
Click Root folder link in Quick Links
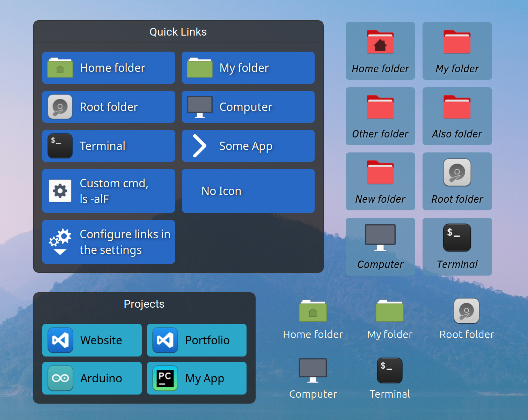(109, 107)
